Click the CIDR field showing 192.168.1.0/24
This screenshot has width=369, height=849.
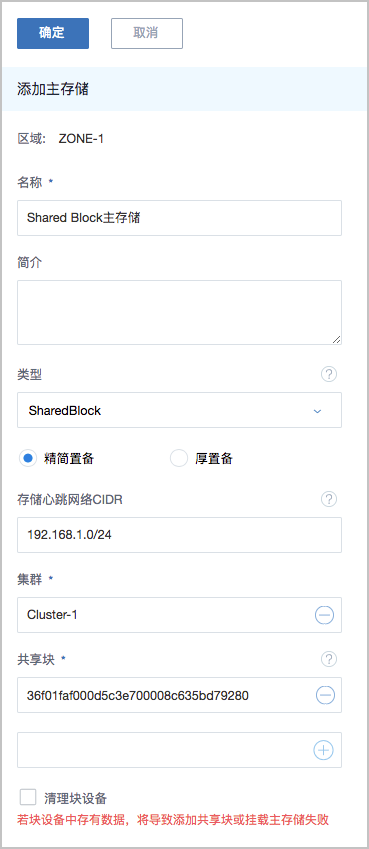(179, 535)
